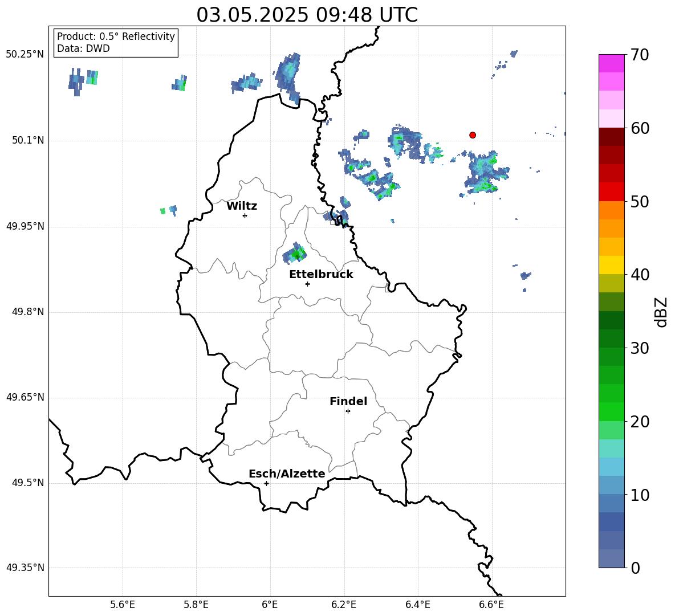Screen dimensions: 675x616
Task: Click the 30 tick on the colorbar
Action: click(640, 348)
